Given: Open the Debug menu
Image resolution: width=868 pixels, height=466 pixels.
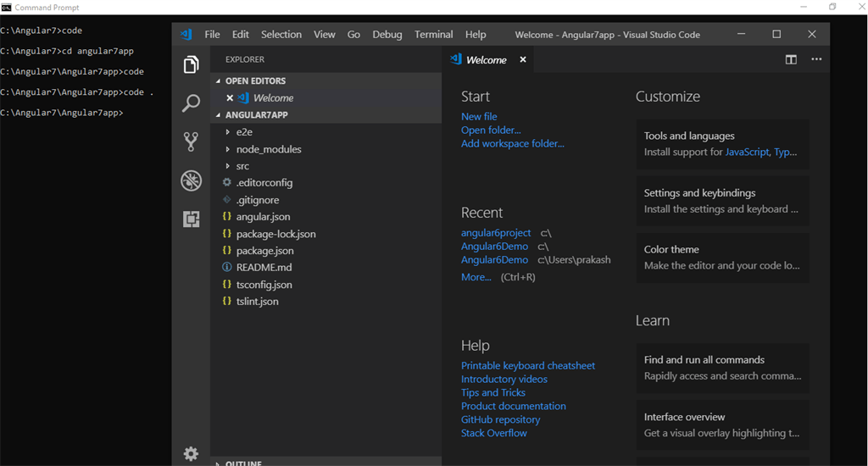Looking at the screenshot, I should click(x=387, y=34).
